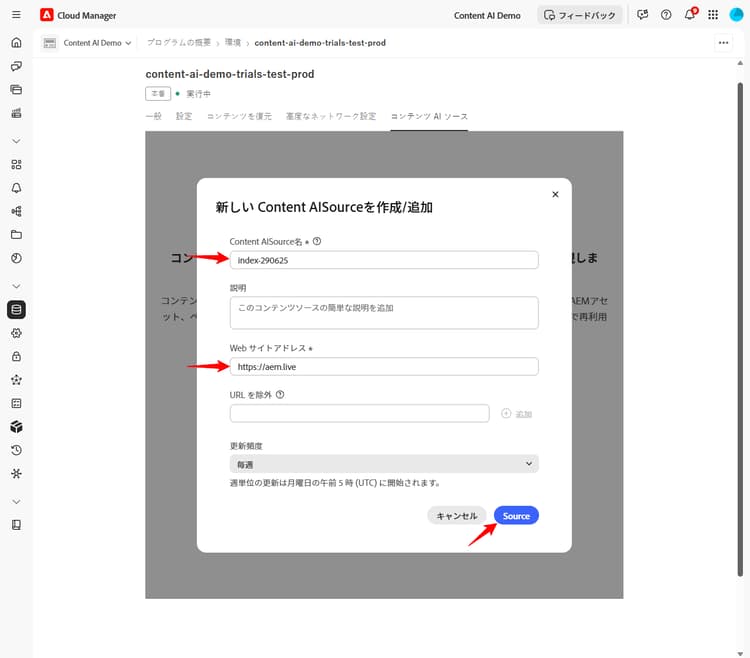The width and height of the screenshot is (750, 658).
Task: Close the dialog with X button
Action: pos(555,194)
